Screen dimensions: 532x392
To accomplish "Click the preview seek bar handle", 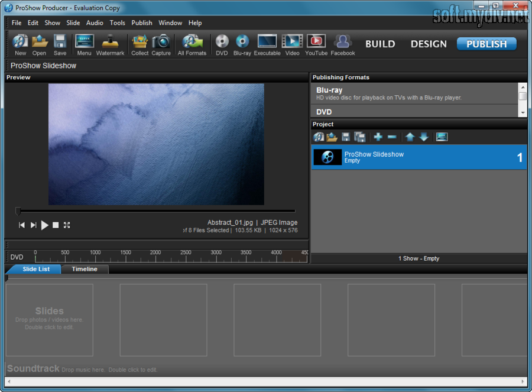I will [x=18, y=211].
